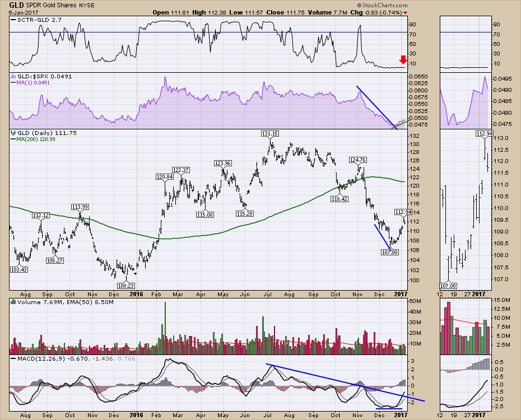Click the 115.20 price label
Viewport: 521px width, 420px height.
(245, 214)
